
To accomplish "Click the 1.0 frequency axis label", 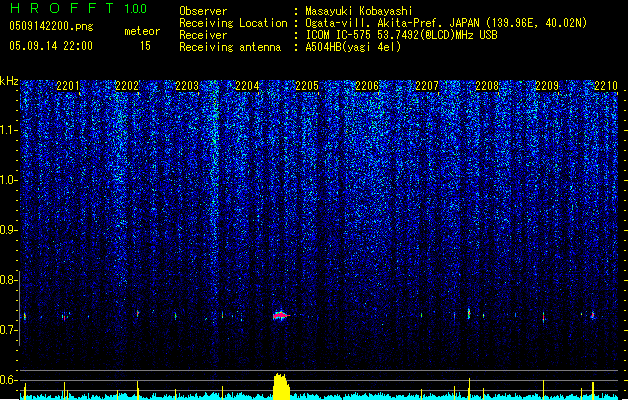I will (9, 180).
